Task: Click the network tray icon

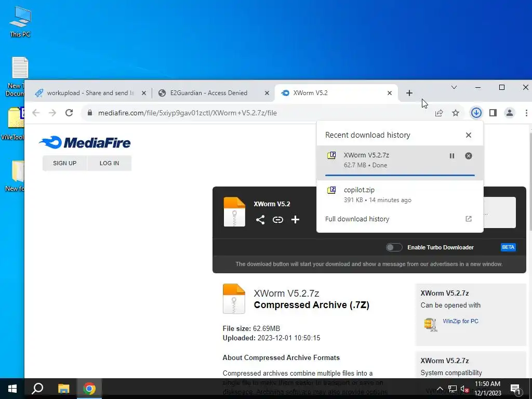Action: coord(453,389)
